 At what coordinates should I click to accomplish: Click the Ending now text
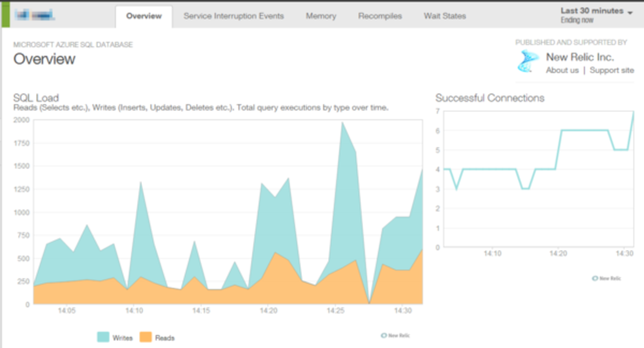[x=577, y=20]
